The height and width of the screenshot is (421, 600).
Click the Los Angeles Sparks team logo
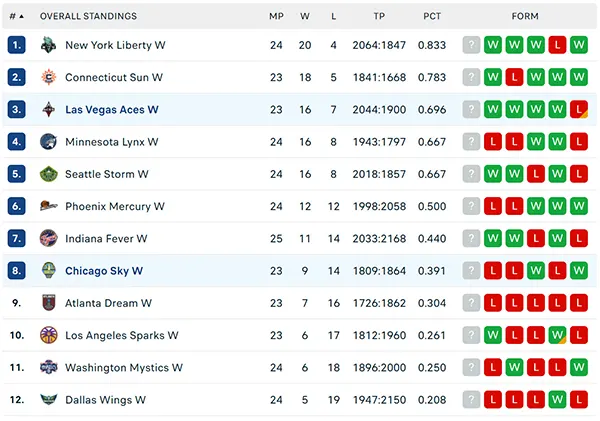tap(49, 335)
